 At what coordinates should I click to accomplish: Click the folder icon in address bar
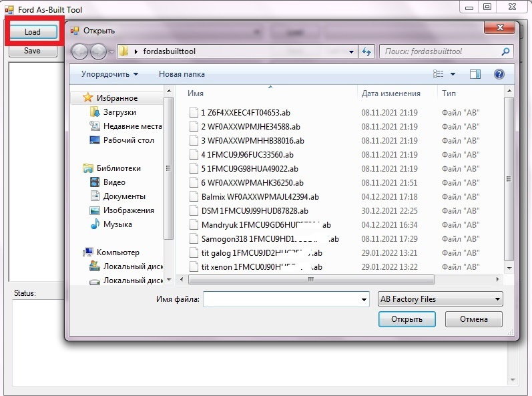pyautogui.click(x=124, y=51)
